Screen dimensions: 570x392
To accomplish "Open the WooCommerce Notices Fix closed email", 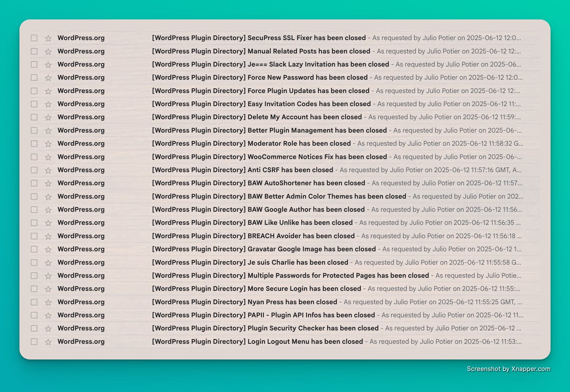I will click(269, 157).
